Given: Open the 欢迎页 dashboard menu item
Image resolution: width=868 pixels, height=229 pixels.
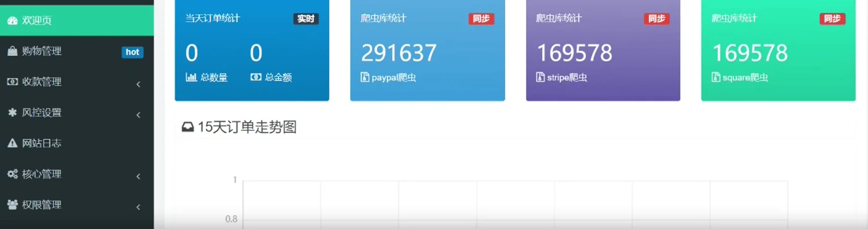Looking at the screenshot, I should pos(77,20).
